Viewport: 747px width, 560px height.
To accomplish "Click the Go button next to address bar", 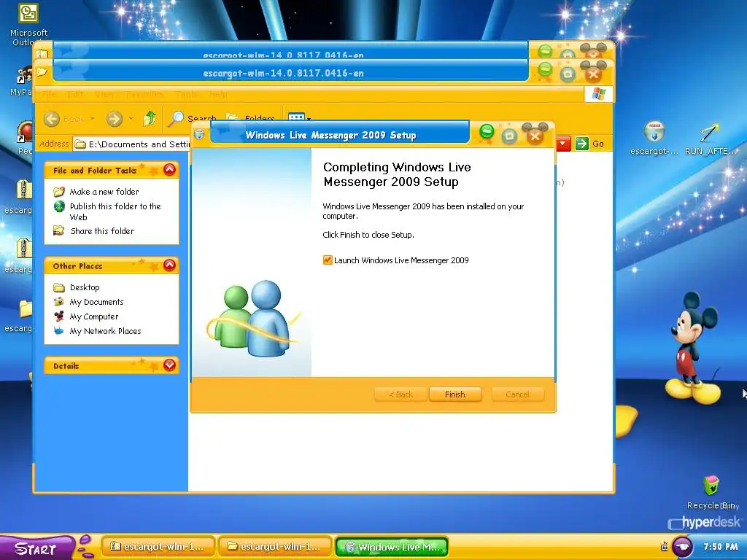I will [x=589, y=144].
